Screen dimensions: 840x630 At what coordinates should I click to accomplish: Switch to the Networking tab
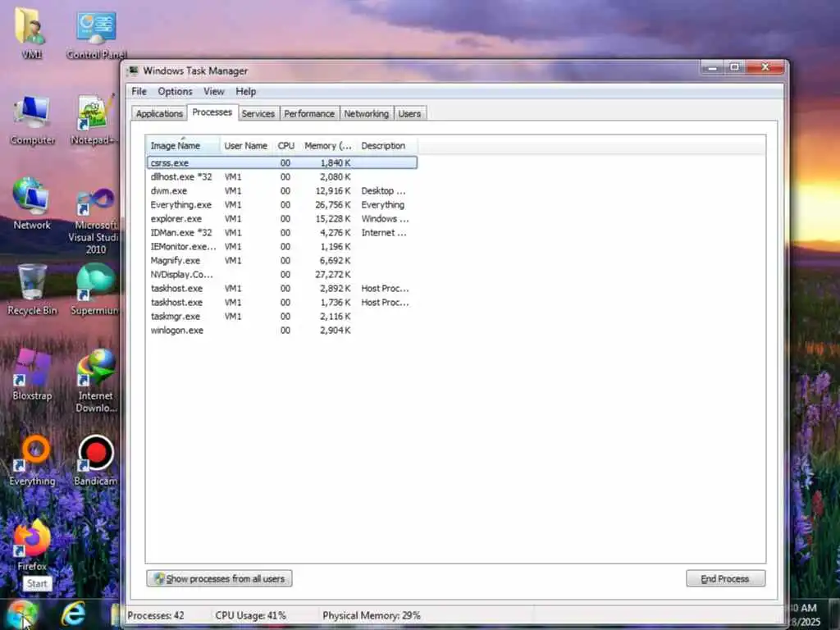coord(367,113)
